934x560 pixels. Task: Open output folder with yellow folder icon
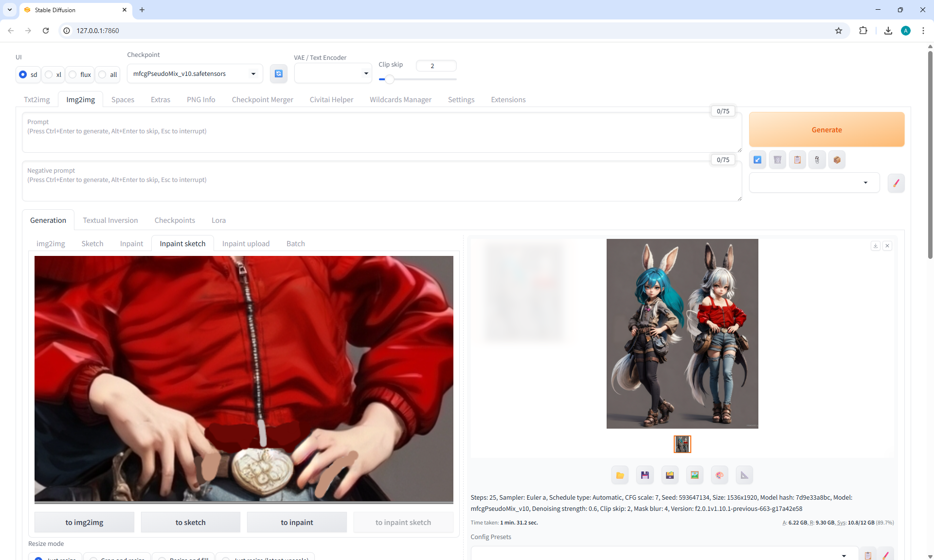[620, 475]
